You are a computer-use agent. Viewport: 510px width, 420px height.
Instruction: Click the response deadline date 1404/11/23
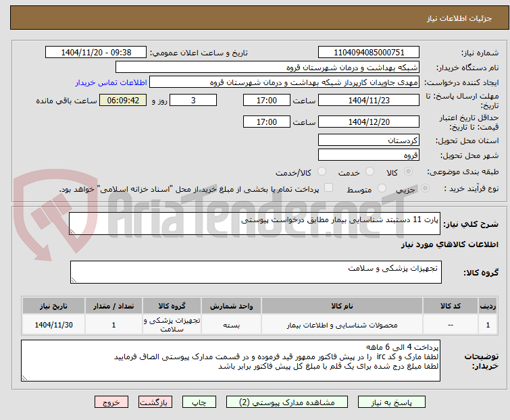point(369,100)
